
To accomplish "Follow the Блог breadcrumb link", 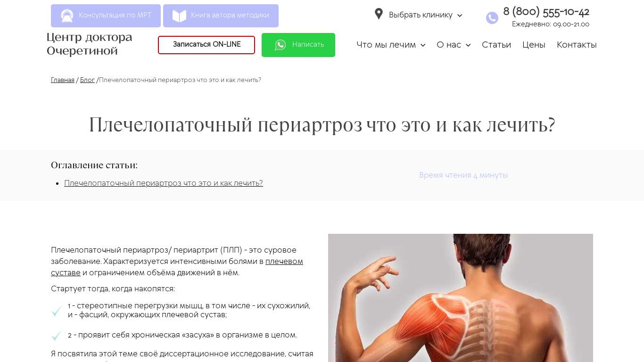I will (87, 80).
